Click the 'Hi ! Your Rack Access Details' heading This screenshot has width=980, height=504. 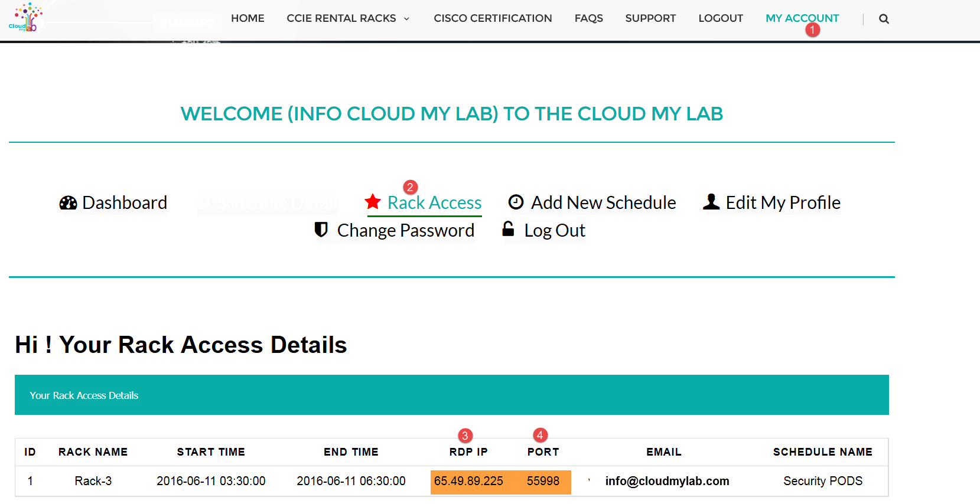pyautogui.click(x=181, y=345)
